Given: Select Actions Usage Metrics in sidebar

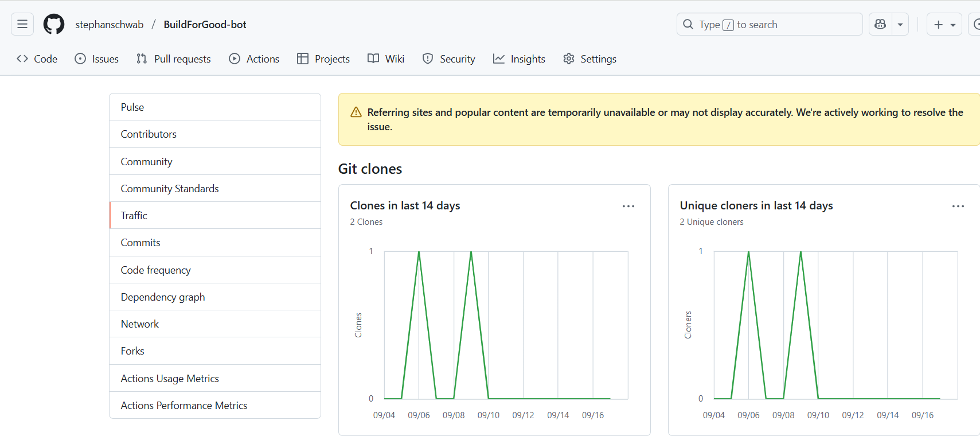Looking at the screenshot, I should [170, 379].
